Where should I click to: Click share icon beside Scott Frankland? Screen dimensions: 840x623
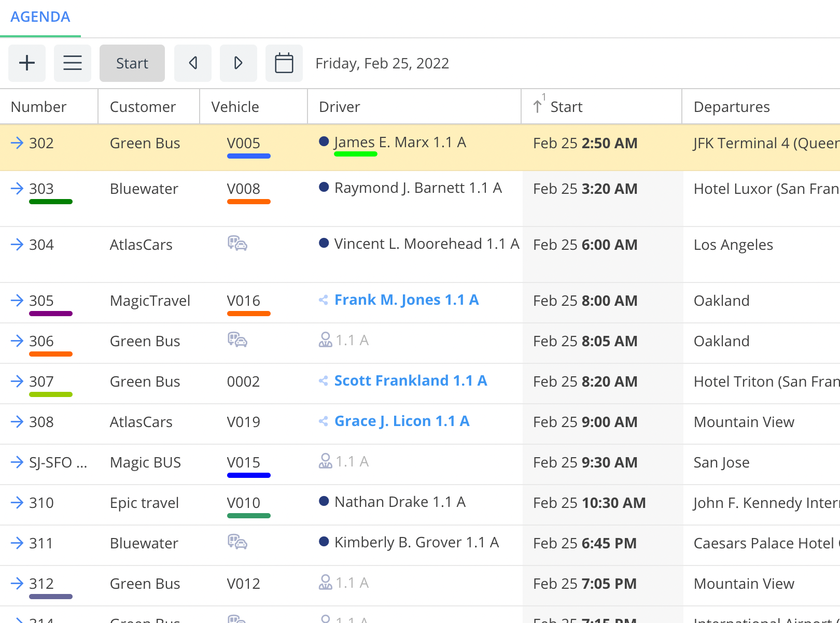324,381
